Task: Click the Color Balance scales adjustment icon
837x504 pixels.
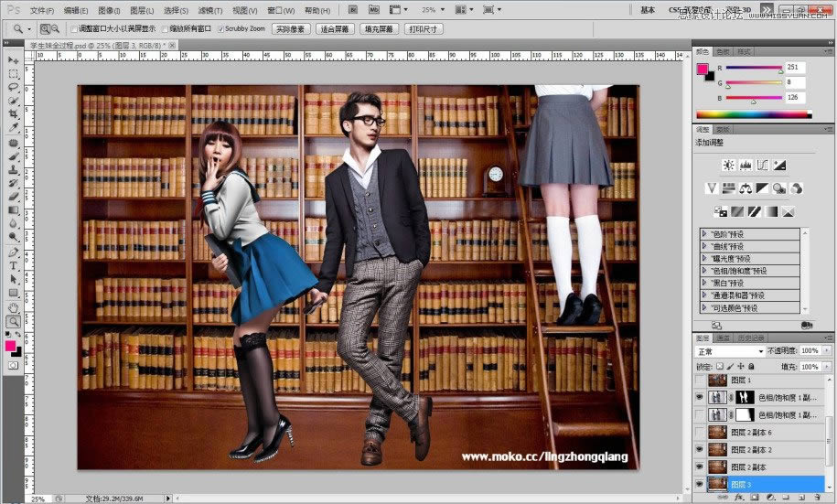Action: point(746,188)
